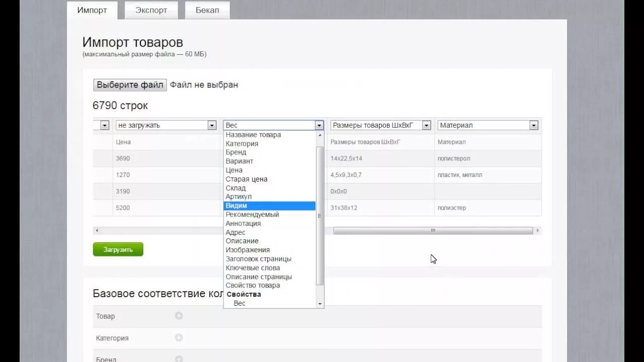Click the Выберите файл button
The height and width of the screenshot is (362, 644).
point(129,84)
